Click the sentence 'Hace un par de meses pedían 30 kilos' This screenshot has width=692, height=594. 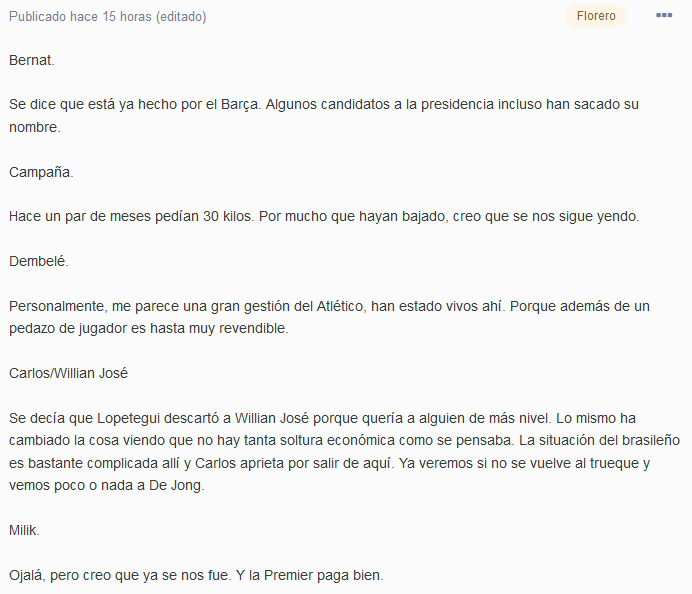click(132, 217)
